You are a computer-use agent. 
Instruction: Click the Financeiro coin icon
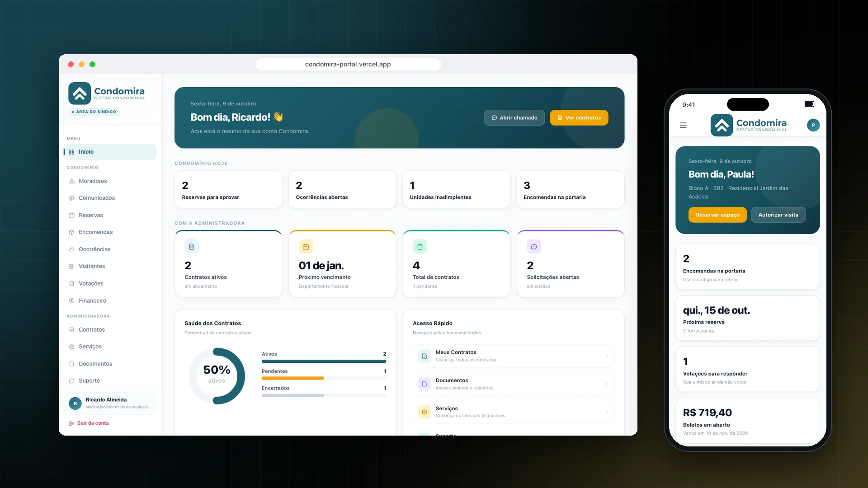click(71, 301)
